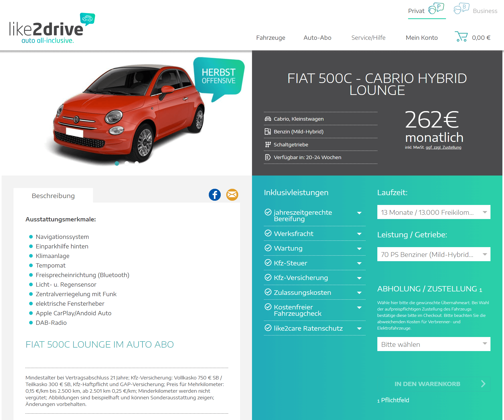Click checkmark icon beside like2care Ratenschutz

pos(268,328)
